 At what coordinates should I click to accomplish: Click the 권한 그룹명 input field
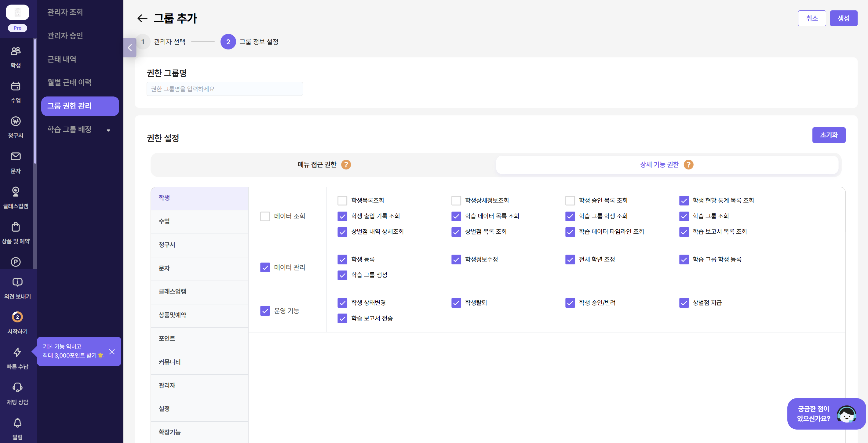coord(224,89)
